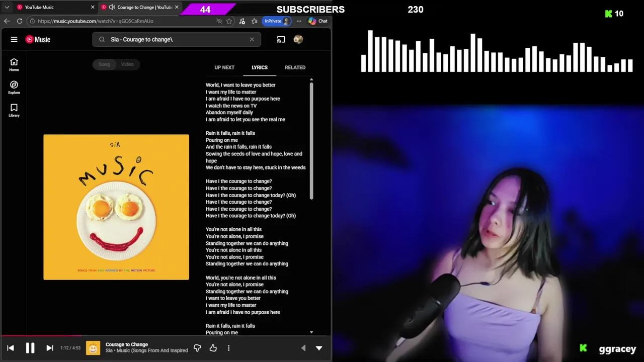644x362 pixels.
Task: Skip to the next track
Action: (x=49, y=348)
